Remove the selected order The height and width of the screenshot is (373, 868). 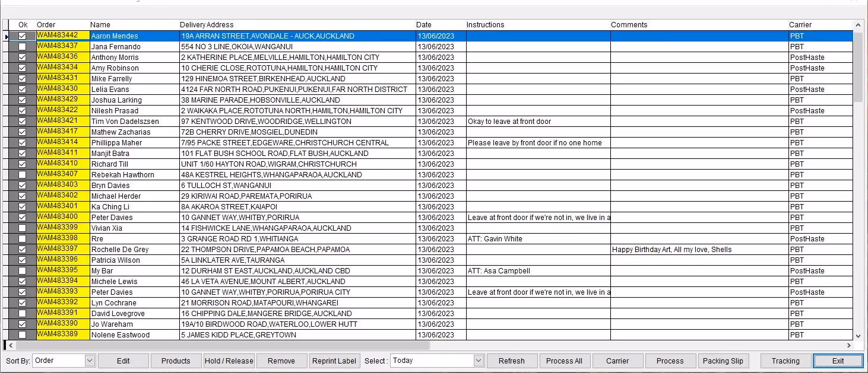(281, 361)
